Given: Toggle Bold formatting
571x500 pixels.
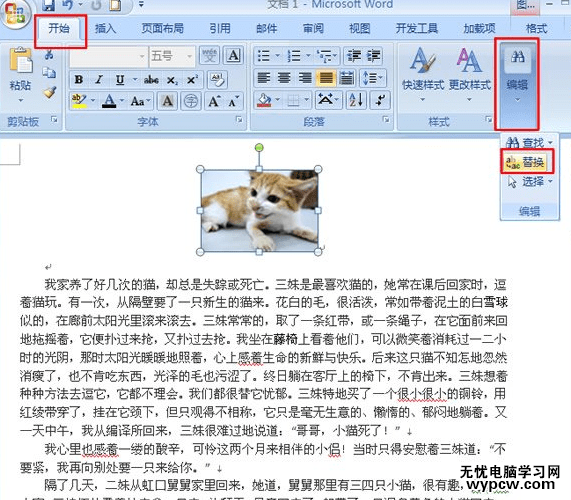Looking at the screenshot, I should click(79, 80).
